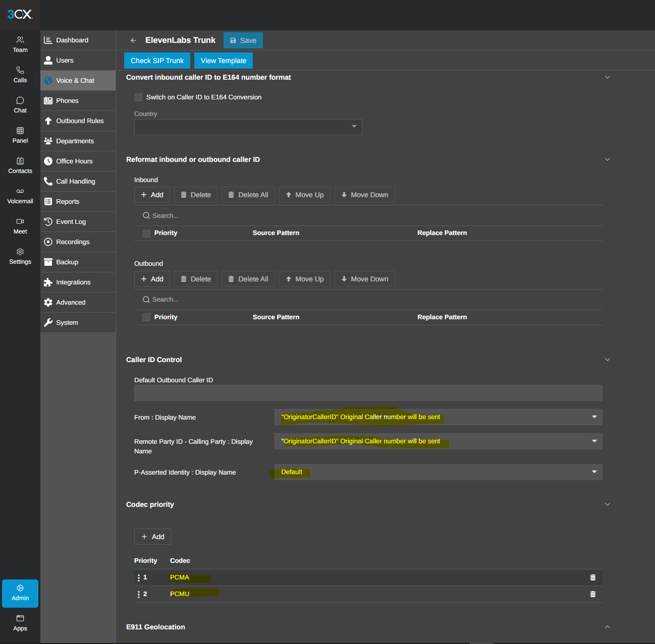
Task: Open Remote Party ID Calling Party dropdown
Action: 438,441
